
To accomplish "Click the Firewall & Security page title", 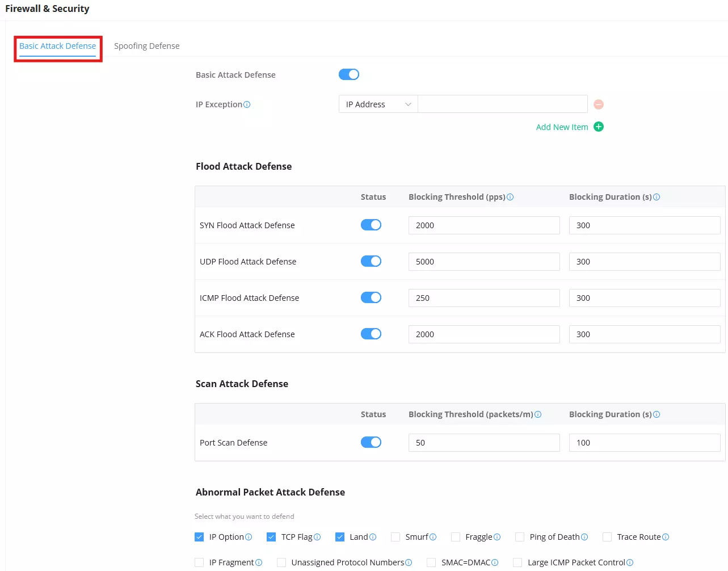I will click(47, 9).
